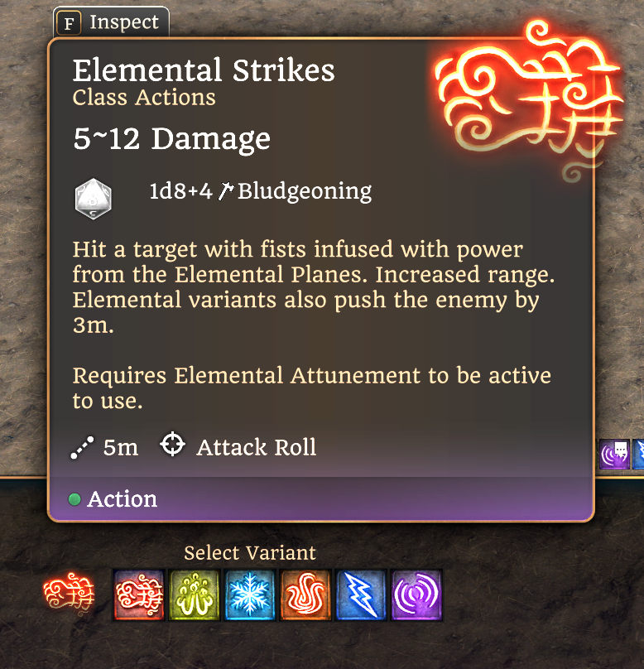Click the 1d8+4 Bludgeoning damage line
Viewport: 644px width, 669px height.
261,191
